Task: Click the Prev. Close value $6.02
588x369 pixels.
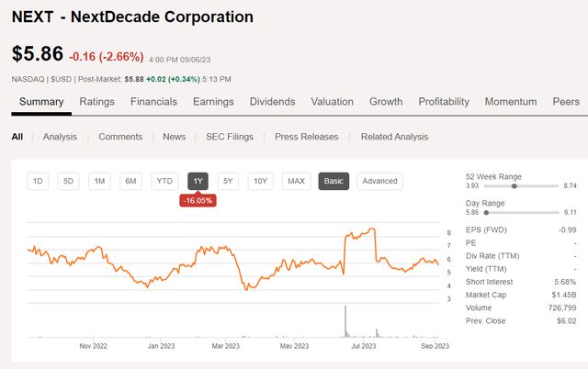Action: (x=567, y=321)
